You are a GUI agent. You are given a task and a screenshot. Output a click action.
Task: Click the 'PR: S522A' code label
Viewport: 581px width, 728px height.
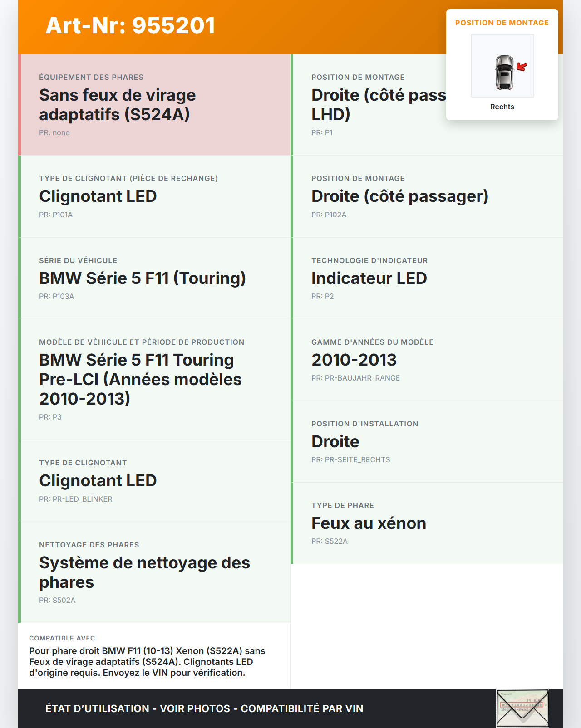(x=329, y=542)
